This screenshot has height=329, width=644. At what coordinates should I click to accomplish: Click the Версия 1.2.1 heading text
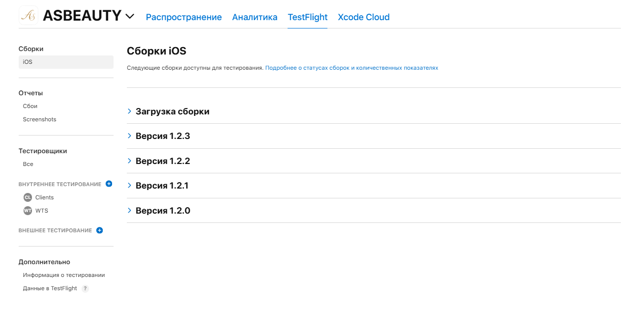(x=162, y=186)
